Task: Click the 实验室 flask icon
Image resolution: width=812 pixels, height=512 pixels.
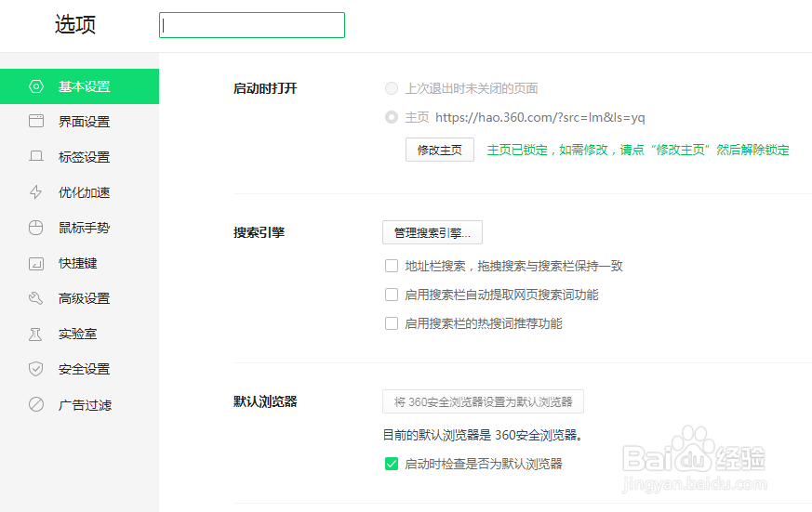Action: 35,335
